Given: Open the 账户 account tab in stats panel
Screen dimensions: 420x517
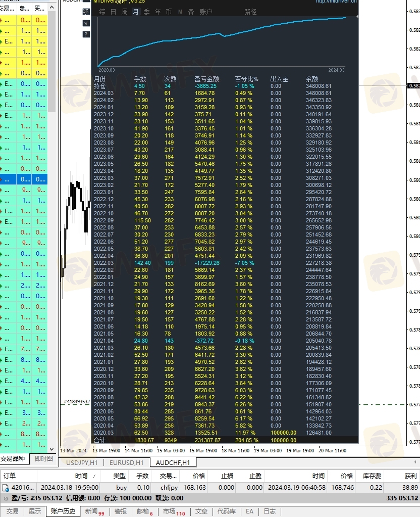Looking at the screenshot, I should click(206, 12).
